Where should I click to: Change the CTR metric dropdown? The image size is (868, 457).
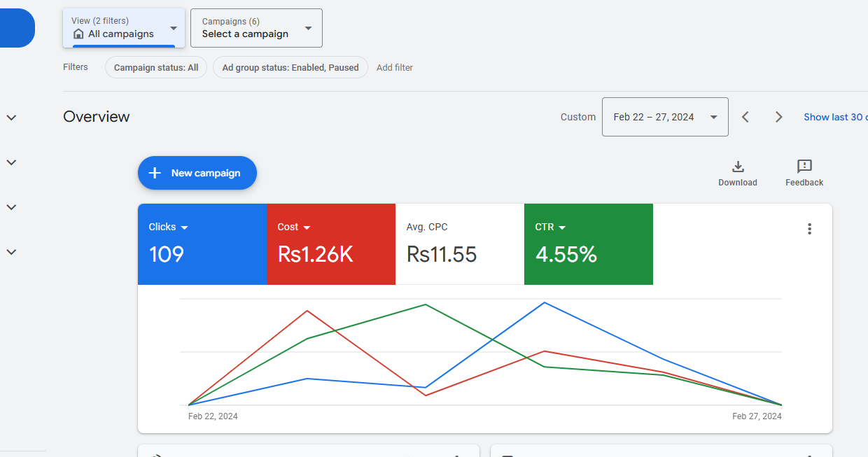click(x=562, y=227)
